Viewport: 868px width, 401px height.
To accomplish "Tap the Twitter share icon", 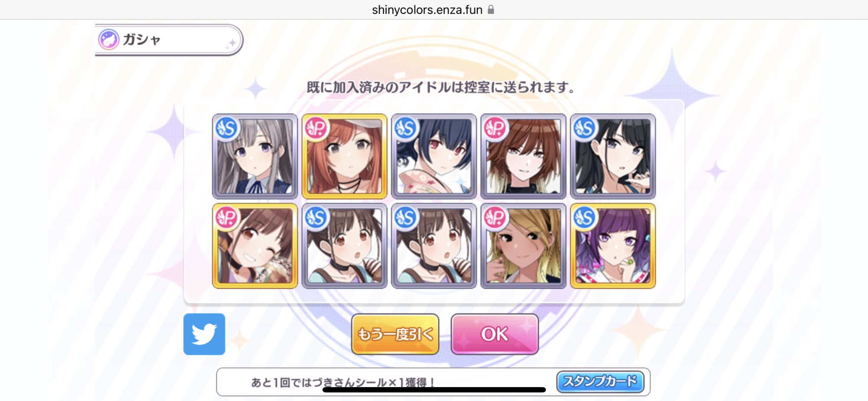I will click(x=204, y=334).
